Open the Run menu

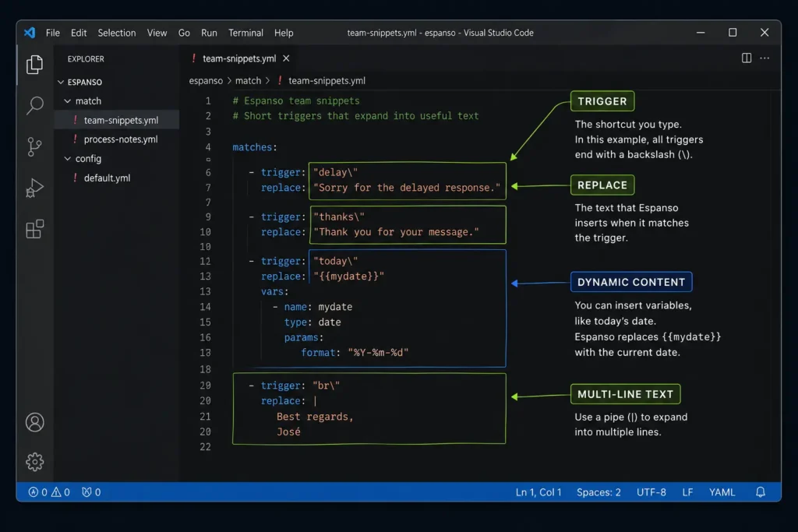click(x=209, y=33)
